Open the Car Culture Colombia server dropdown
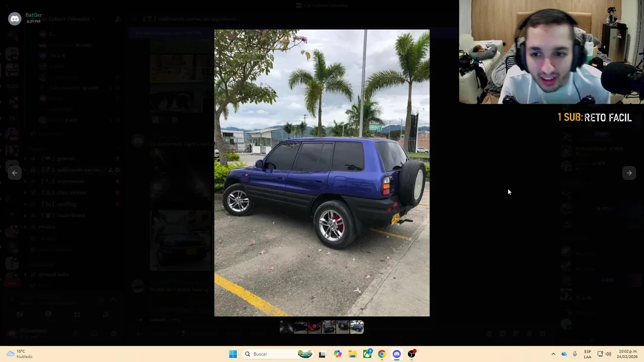This screenshot has height=362, width=644. coord(65,19)
